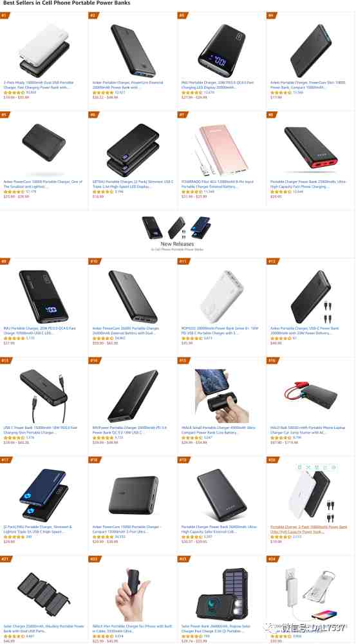Click the orange #13 rank badge
The height and width of the screenshot is (644, 356).
coord(6,361)
